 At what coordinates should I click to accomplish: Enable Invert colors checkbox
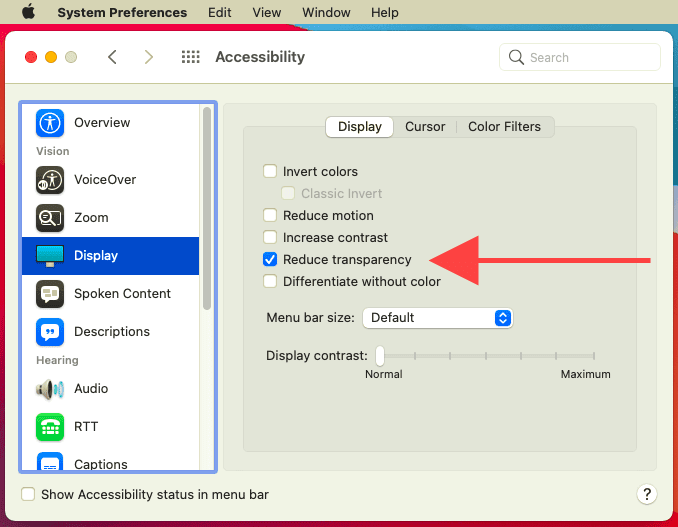[270, 171]
